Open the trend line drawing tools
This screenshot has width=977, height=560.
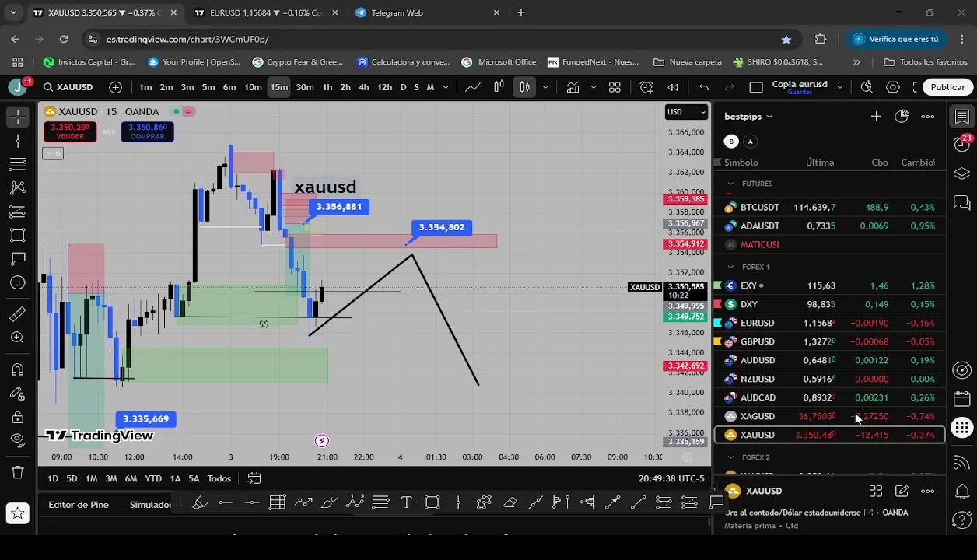tap(18, 141)
